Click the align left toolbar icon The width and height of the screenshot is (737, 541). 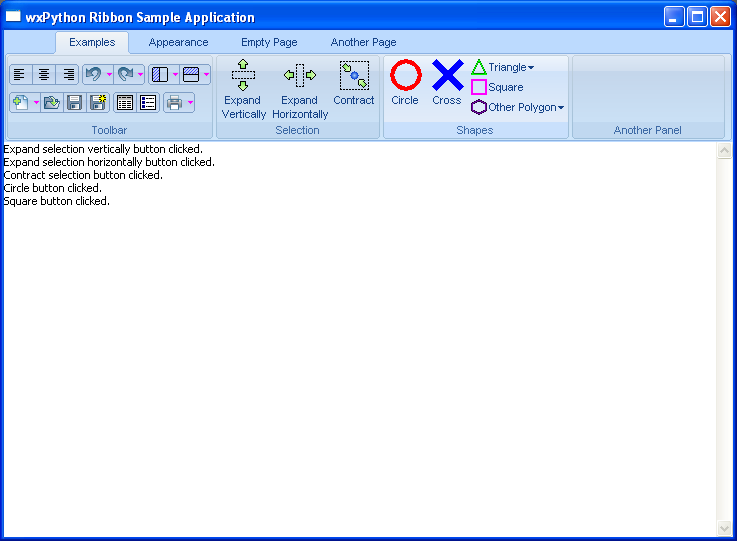(20, 74)
